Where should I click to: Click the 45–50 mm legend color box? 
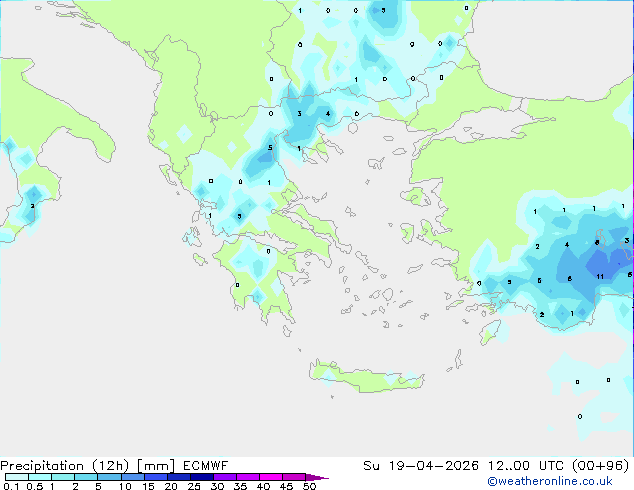pyautogui.click(x=294, y=477)
